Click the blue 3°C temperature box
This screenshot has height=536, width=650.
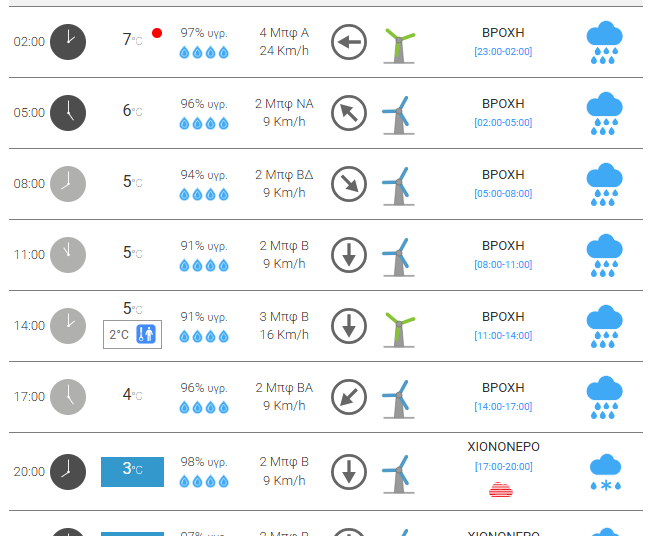click(x=132, y=470)
